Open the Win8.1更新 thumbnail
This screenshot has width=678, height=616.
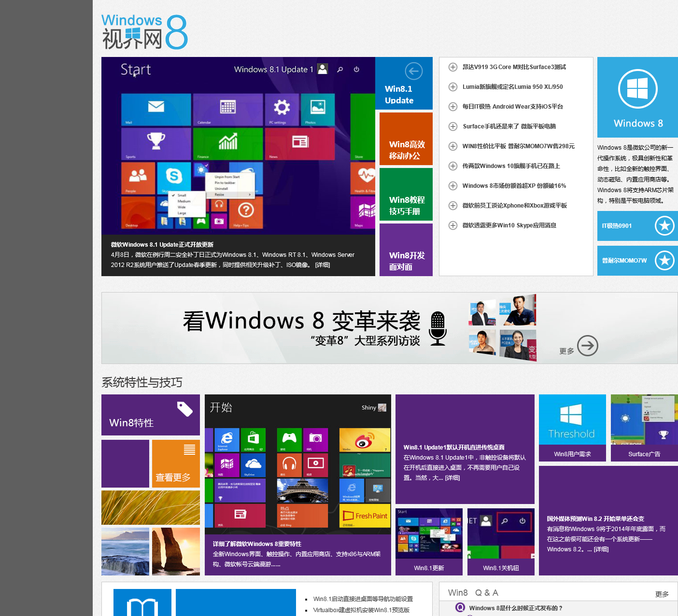(x=429, y=542)
